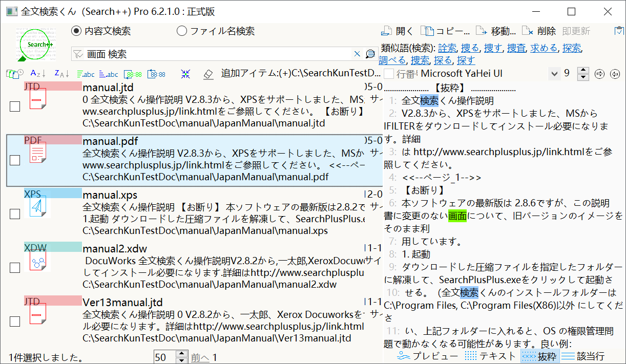Click the 探索 synonym link
The width and height of the screenshot is (626, 364).
click(x=572, y=48)
